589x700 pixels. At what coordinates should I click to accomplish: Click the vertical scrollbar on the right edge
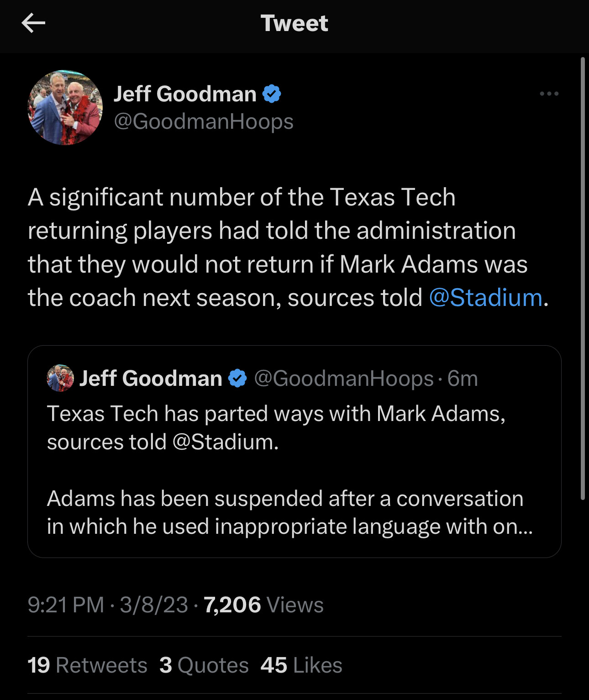(x=583, y=279)
